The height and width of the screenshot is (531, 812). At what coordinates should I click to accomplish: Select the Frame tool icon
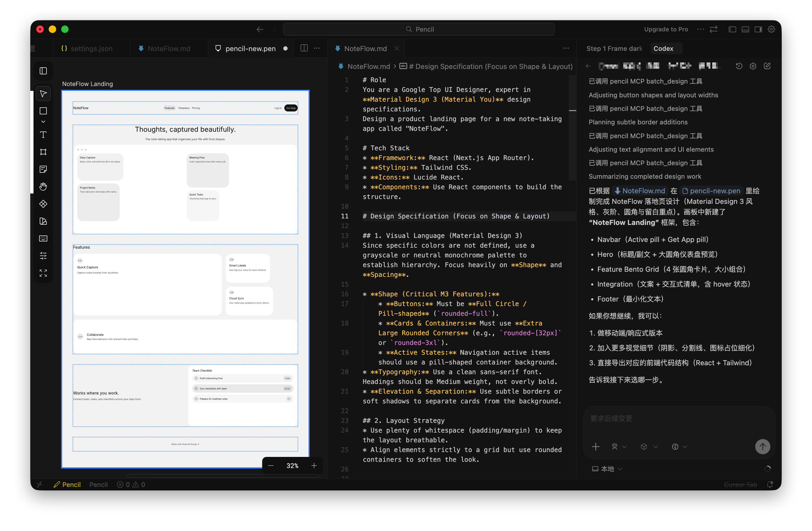pyautogui.click(x=43, y=152)
